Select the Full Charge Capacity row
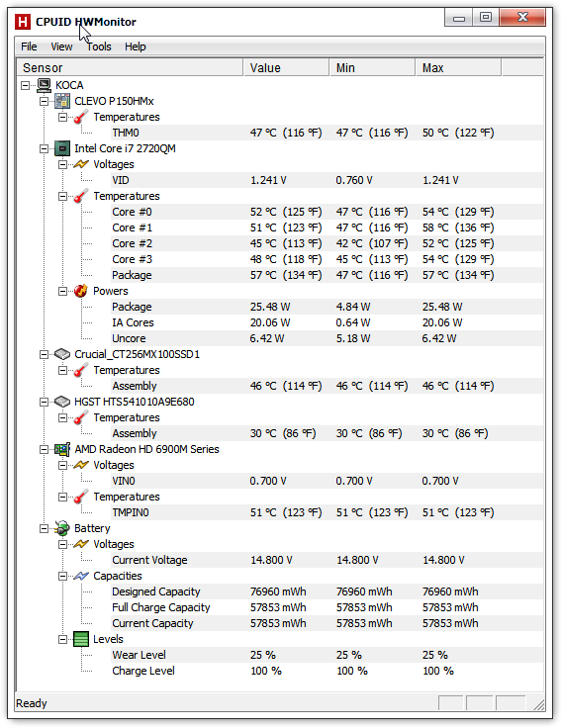The width and height of the screenshot is (563, 728). point(328,607)
